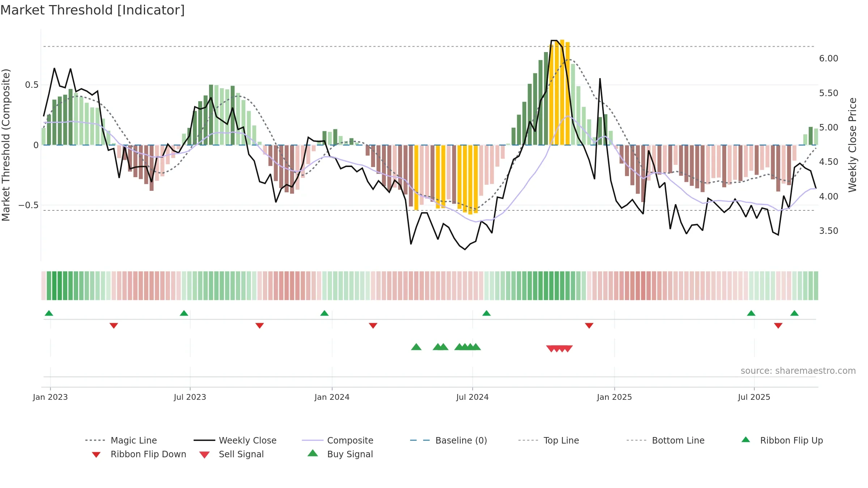The width and height of the screenshot is (868, 488).
Task: Toggle the Sell Signal legend entry
Action: [x=231, y=454]
